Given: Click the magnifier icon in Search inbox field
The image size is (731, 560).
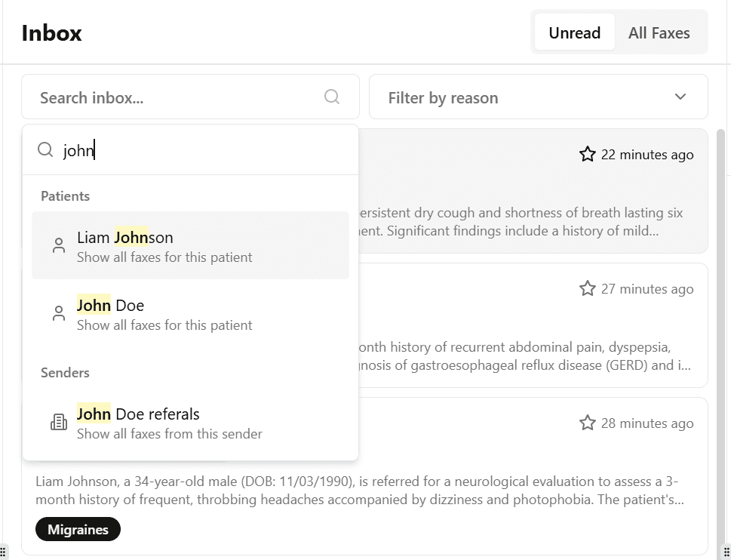Looking at the screenshot, I should [332, 97].
